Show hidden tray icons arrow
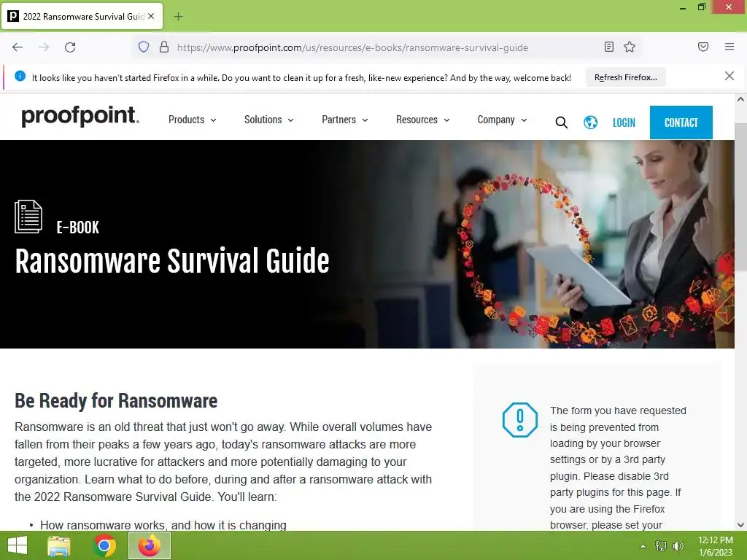Screen dimensions: 747x560 pos(643,546)
